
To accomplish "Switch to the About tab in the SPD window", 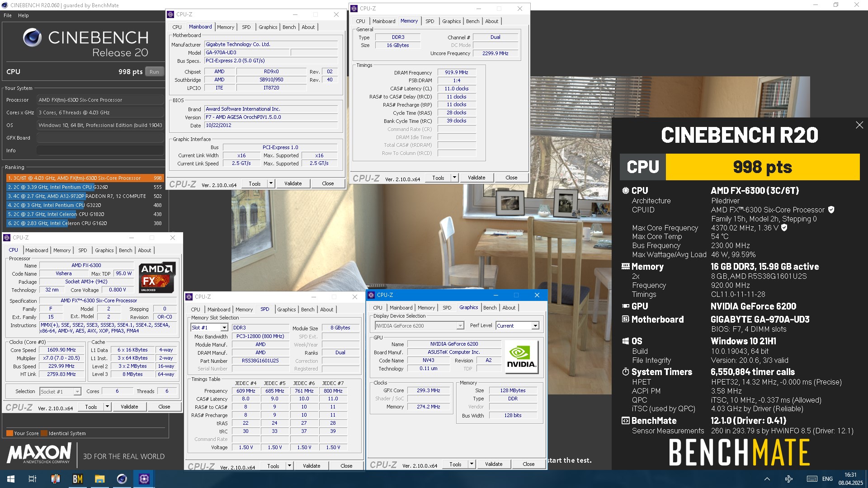I will pos(327,310).
